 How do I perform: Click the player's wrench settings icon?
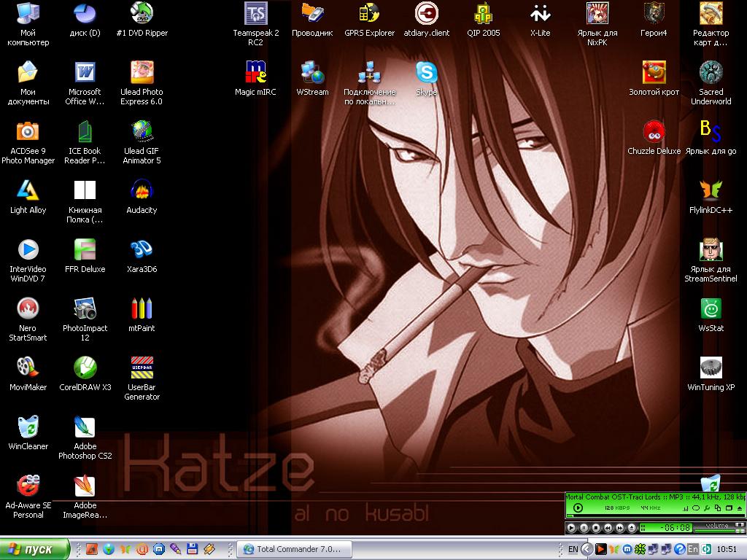(x=707, y=507)
